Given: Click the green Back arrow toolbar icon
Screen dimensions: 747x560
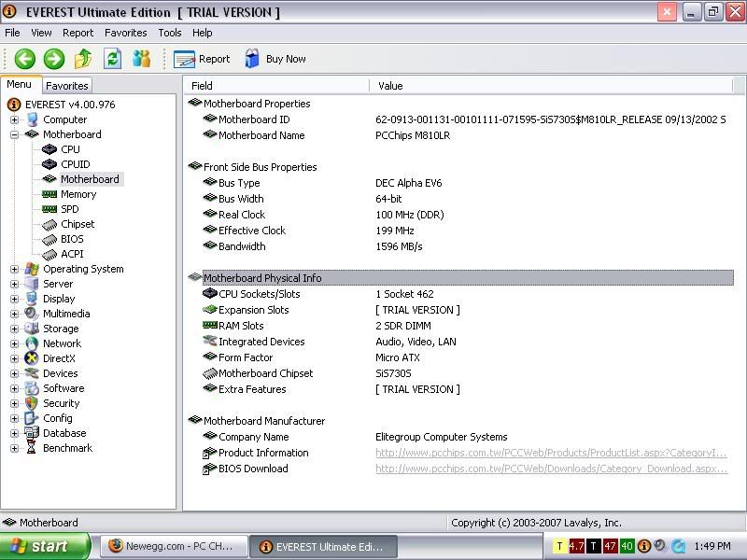Looking at the screenshot, I should click(25, 59).
